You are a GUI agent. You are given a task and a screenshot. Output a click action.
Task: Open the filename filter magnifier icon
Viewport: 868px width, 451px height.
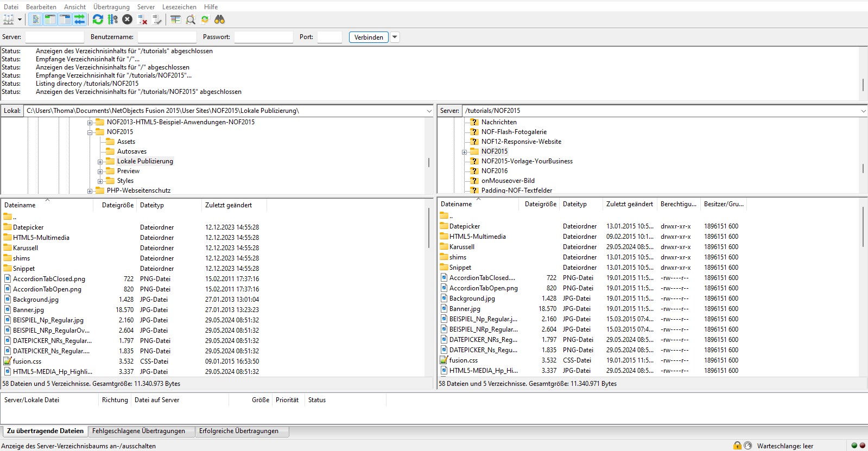(x=191, y=20)
